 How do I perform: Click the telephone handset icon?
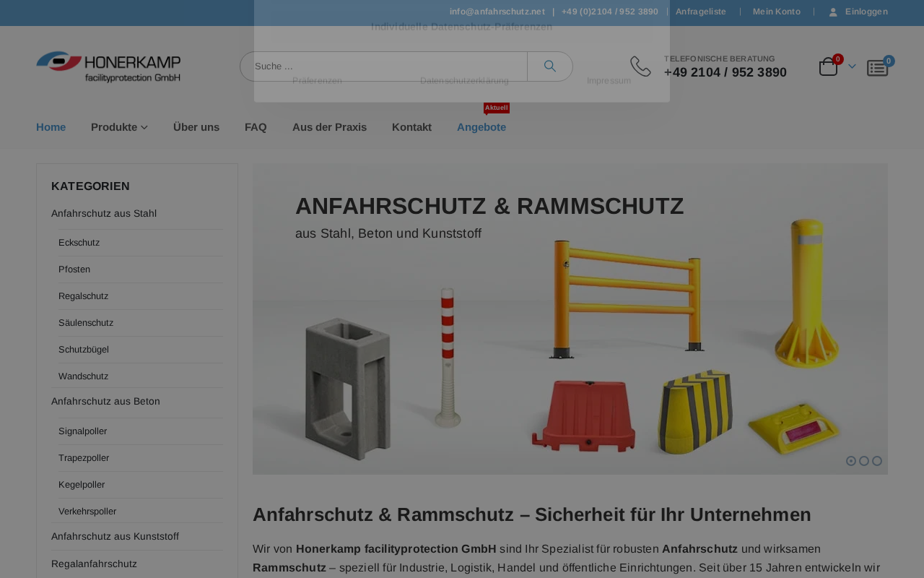click(640, 66)
